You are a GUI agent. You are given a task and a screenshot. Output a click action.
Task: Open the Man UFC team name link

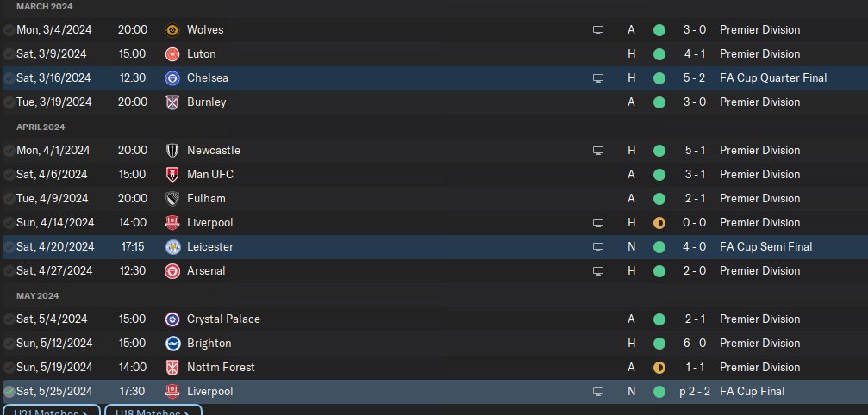coord(209,175)
